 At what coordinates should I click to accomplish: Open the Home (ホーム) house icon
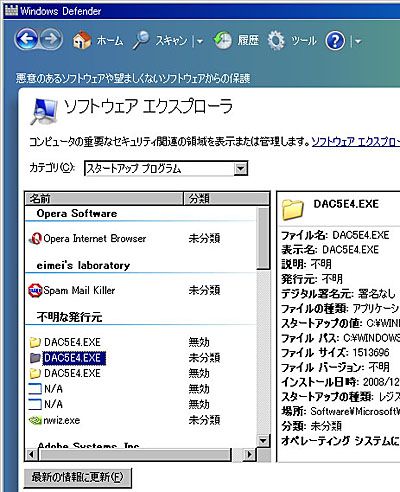pos(82,40)
